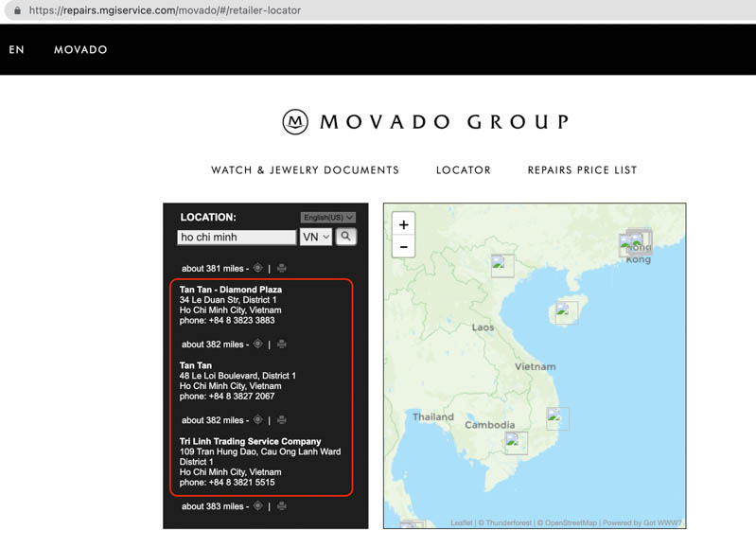Open the VN country dropdown
756x548 pixels.
315,238
